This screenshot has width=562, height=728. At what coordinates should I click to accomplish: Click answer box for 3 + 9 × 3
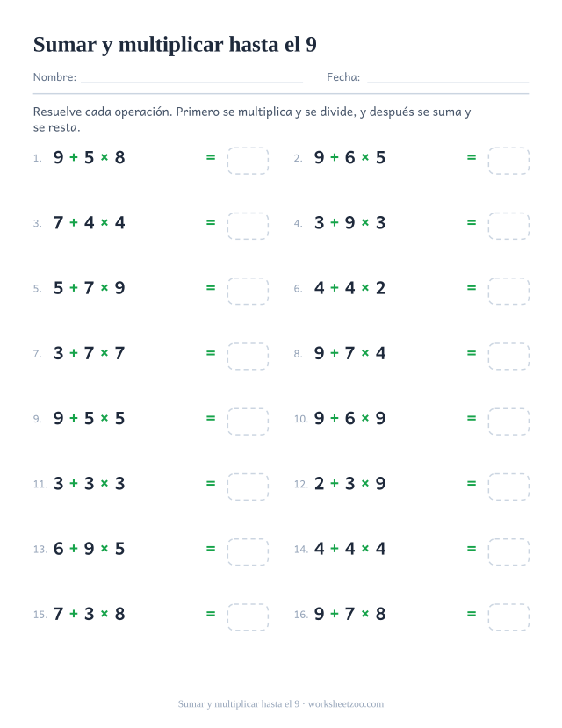point(508,226)
